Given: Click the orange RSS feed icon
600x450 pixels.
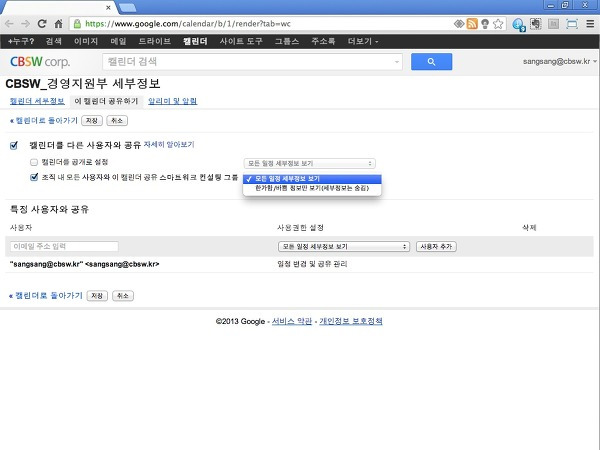Looking at the screenshot, I should coord(472,24).
